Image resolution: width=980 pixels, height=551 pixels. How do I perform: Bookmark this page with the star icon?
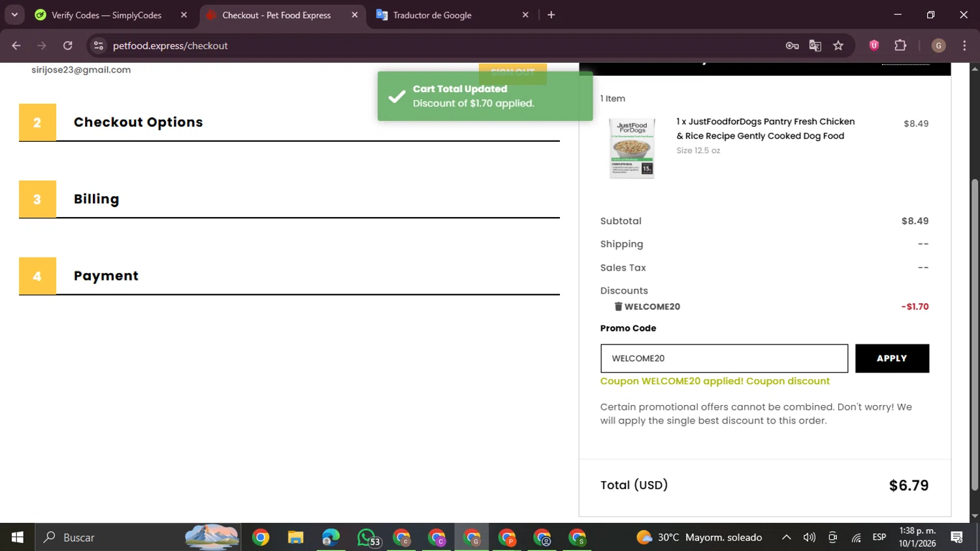tap(838, 46)
